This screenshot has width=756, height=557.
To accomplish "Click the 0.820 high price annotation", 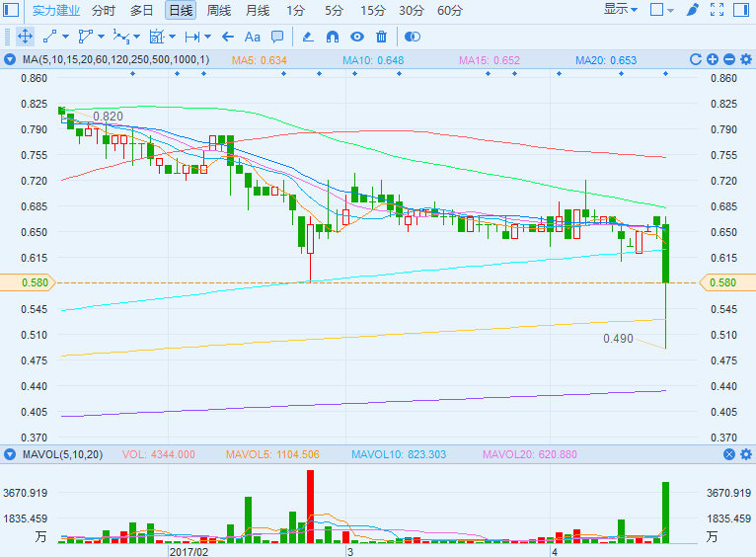I will point(108,117).
